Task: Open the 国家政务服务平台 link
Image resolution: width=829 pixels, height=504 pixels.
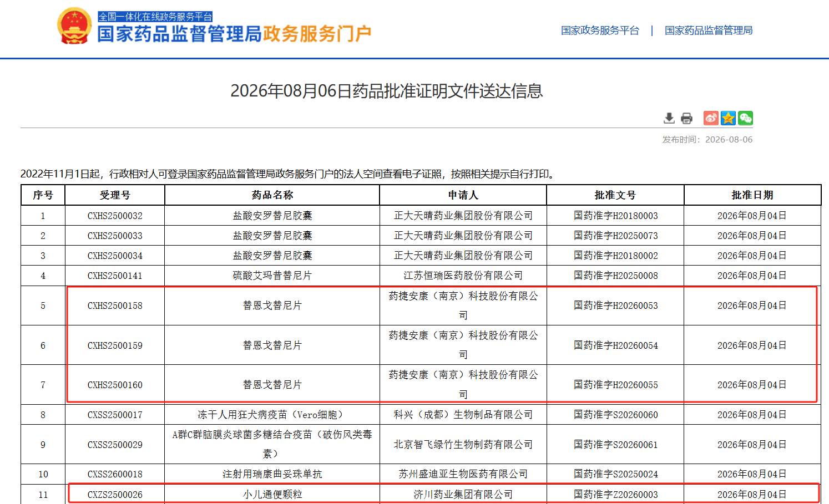Action: tap(600, 30)
